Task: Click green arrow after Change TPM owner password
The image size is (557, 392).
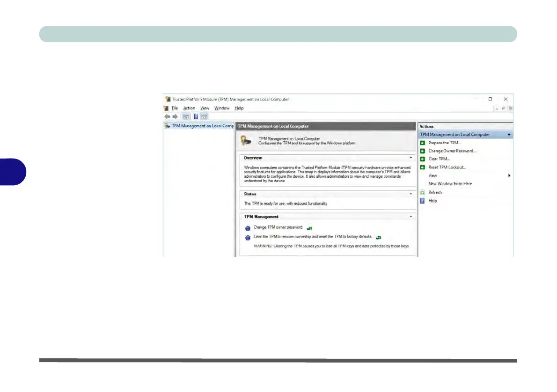Action: tap(309, 228)
